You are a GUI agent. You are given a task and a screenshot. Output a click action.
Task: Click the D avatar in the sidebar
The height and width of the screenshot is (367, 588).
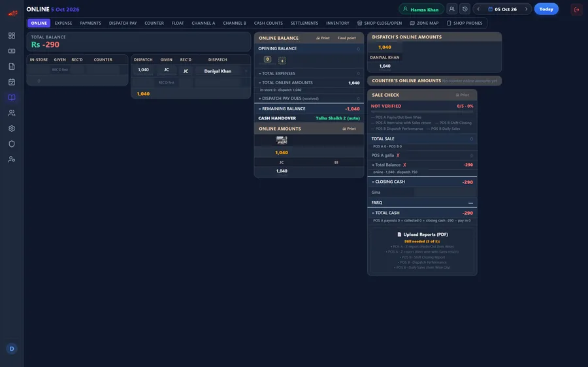point(12,349)
